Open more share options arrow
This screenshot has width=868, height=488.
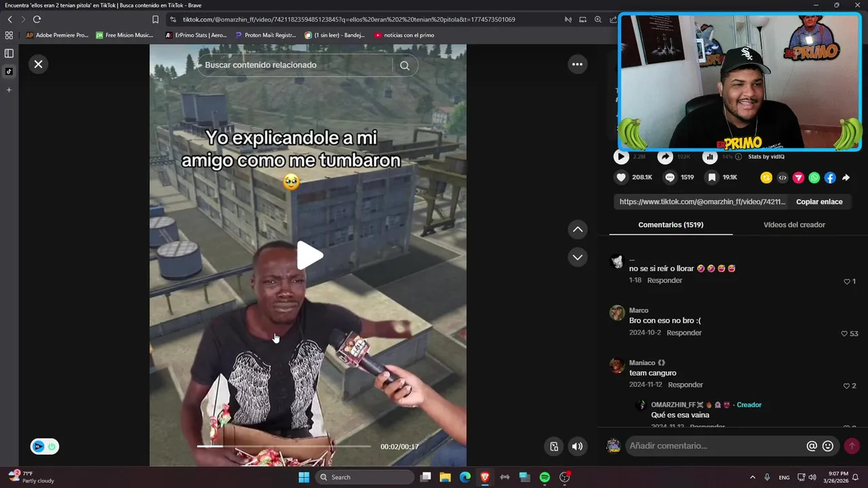(846, 178)
